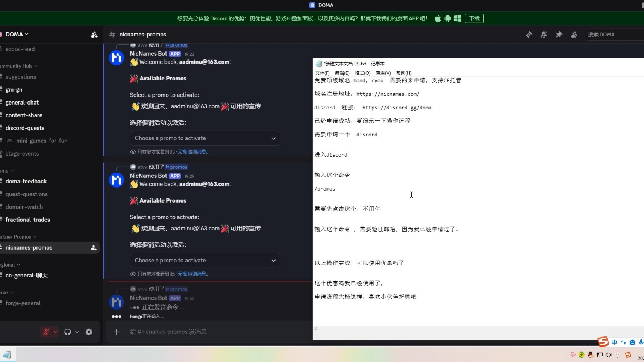Open 帮助(H) menu in Notepad
Viewport: 644px width, 362px height.
click(x=404, y=73)
